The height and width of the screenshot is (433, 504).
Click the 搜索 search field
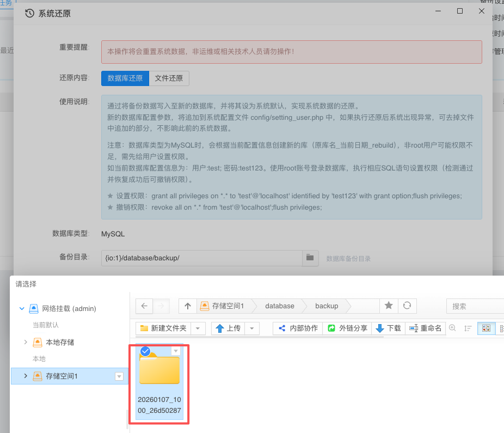pyautogui.click(x=475, y=306)
